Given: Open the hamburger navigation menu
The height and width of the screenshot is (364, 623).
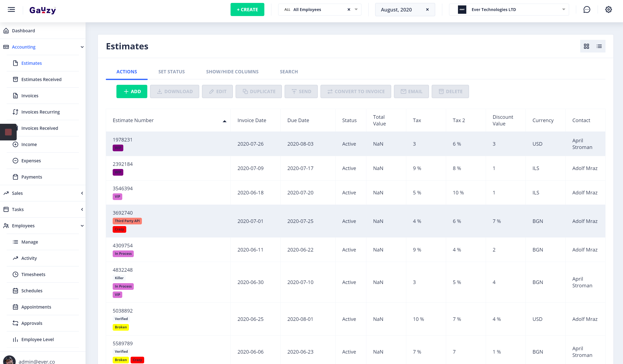Looking at the screenshot, I should click(11, 9).
